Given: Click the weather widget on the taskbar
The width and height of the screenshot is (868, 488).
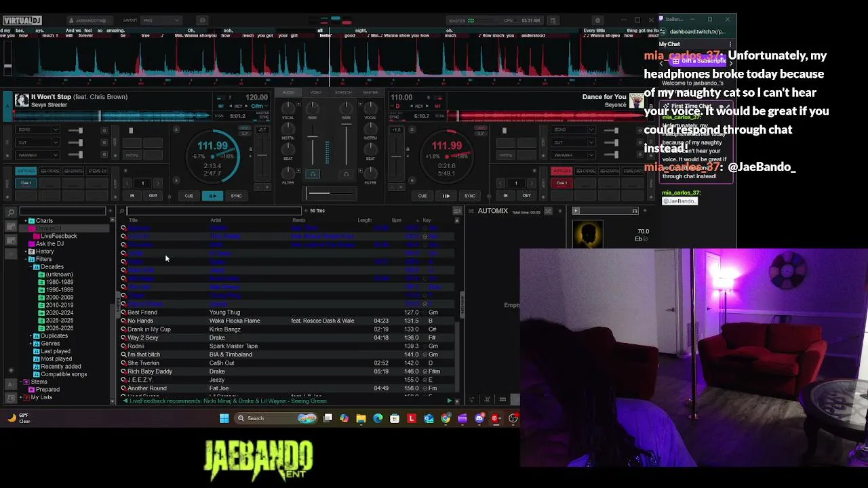Looking at the screenshot, I should pyautogui.click(x=18, y=418).
